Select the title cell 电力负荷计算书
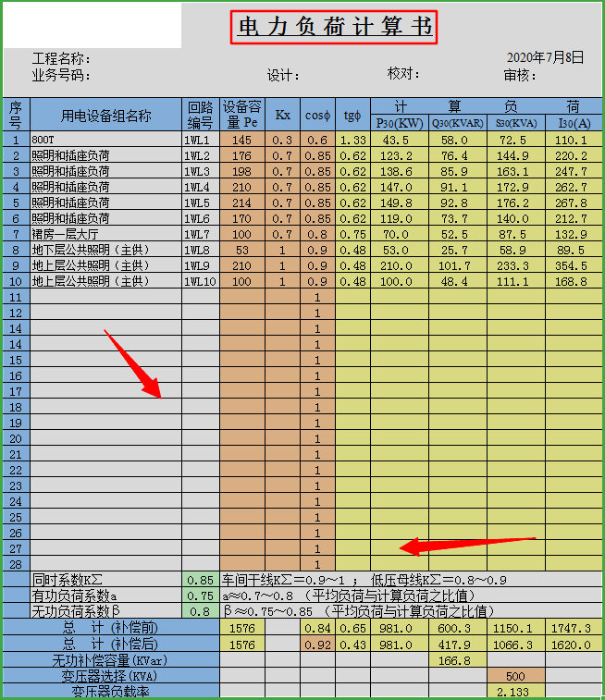This screenshot has width=605, height=700. coord(334,27)
